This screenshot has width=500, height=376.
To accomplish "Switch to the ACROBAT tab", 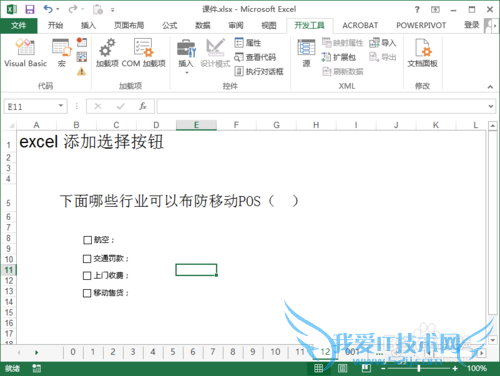I will point(360,25).
